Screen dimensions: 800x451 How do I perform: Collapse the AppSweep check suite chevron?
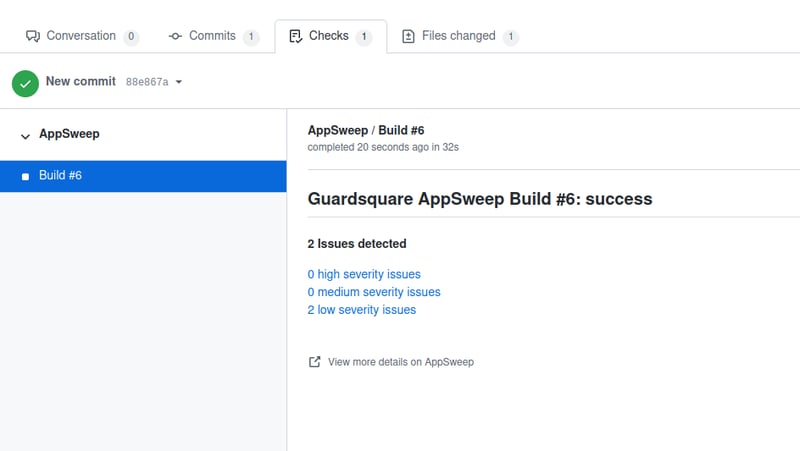point(25,136)
